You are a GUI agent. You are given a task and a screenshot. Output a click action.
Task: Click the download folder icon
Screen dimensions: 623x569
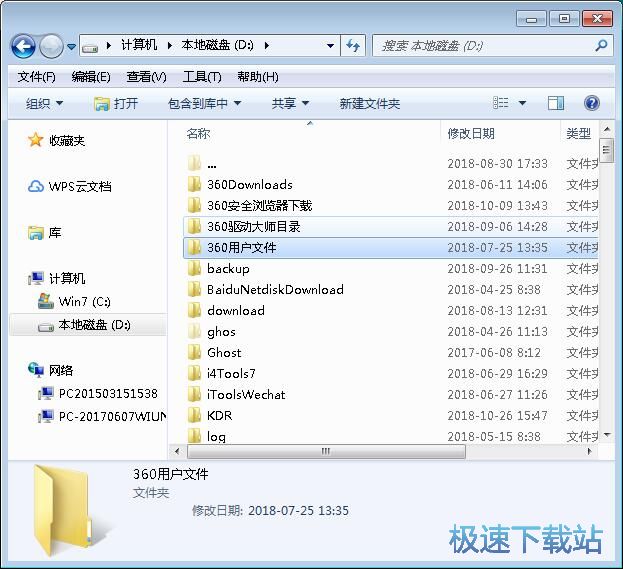194,310
